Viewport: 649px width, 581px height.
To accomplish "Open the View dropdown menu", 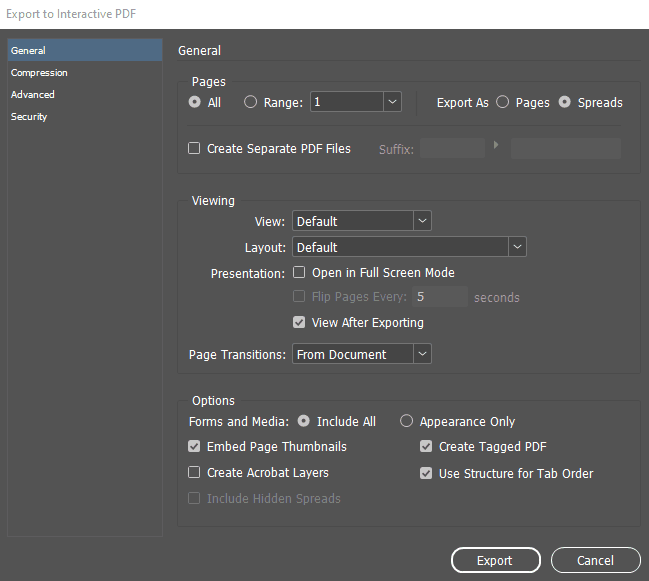I will [x=362, y=221].
